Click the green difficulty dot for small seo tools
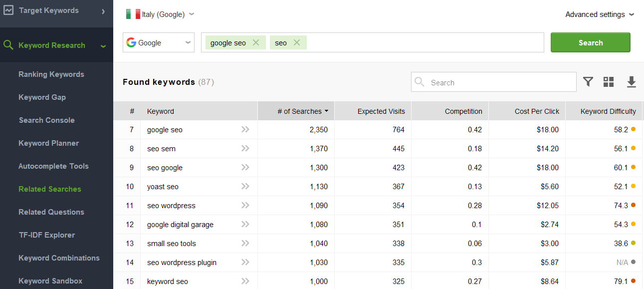 tap(633, 243)
